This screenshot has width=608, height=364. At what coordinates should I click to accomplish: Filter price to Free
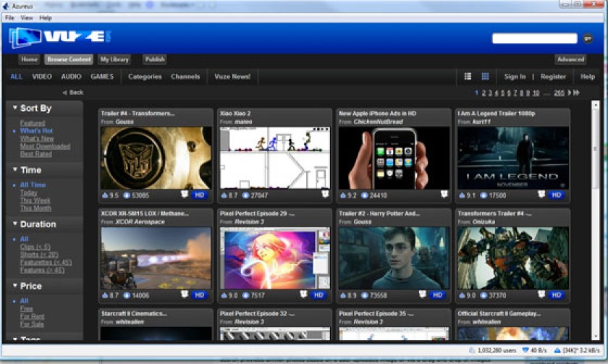coord(26,308)
